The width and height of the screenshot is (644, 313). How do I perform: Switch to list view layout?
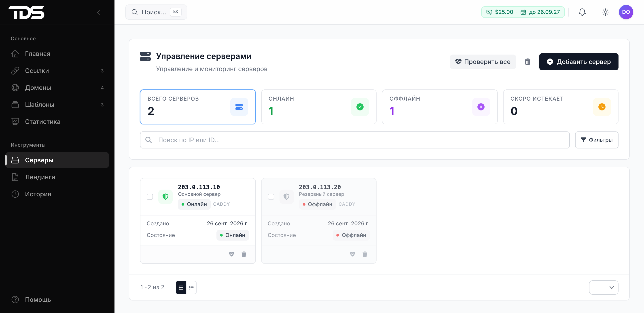tap(191, 288)
